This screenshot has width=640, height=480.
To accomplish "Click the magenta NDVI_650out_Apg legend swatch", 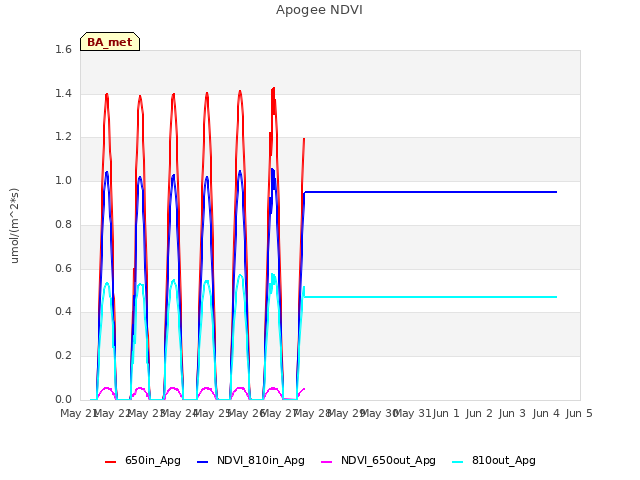I will (327, 462).
